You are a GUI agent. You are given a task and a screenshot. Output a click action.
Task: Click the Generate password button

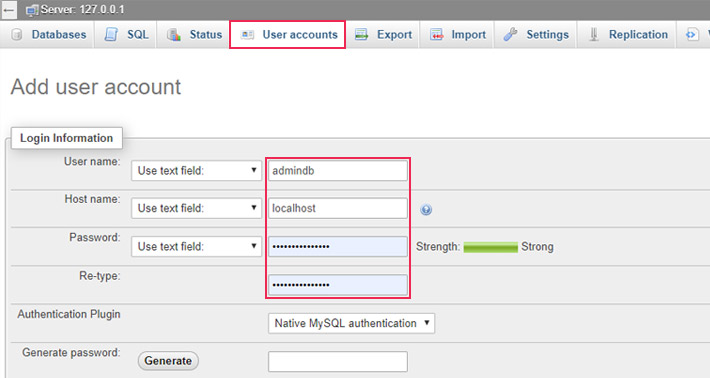pos(168,361)
